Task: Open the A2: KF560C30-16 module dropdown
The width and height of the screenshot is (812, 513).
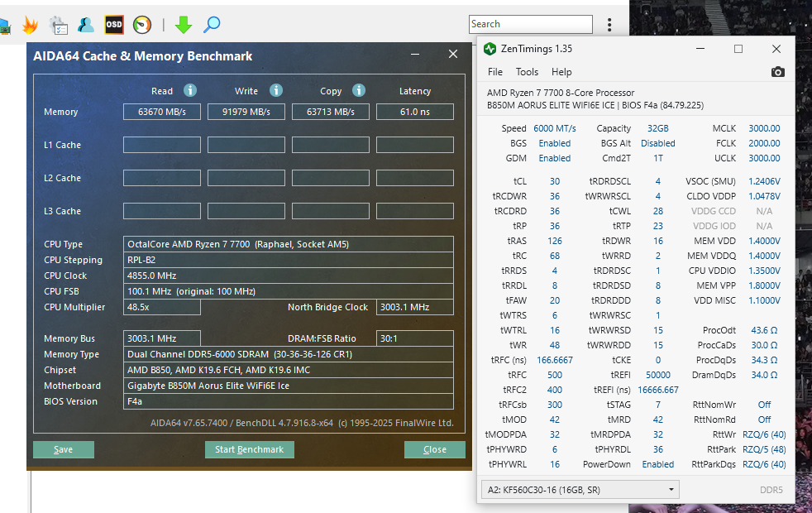Action: click(x=580, y=490)
